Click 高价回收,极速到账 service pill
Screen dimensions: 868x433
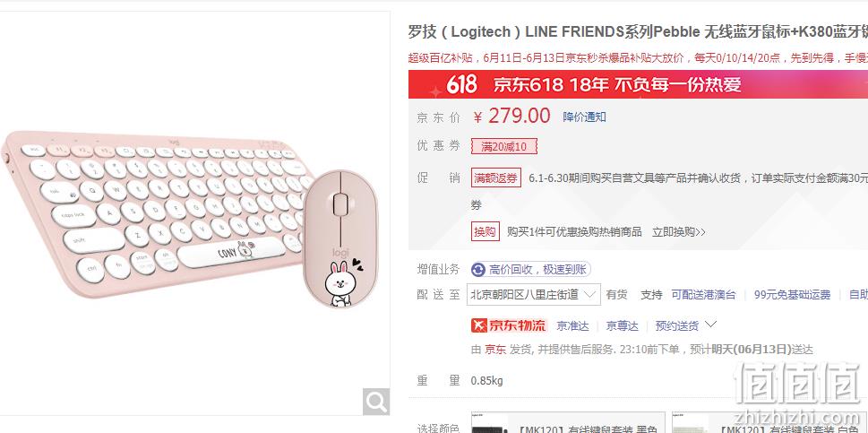tap(531, 270)
